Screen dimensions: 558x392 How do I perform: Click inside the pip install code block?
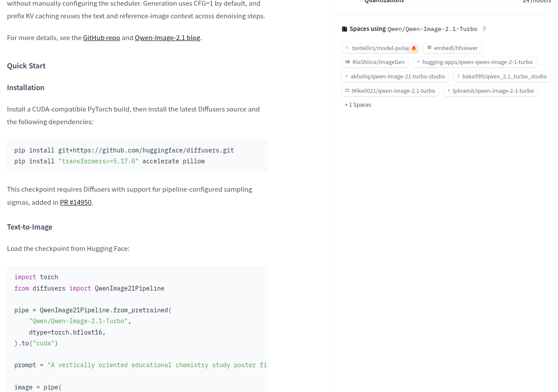coord(137,155)
